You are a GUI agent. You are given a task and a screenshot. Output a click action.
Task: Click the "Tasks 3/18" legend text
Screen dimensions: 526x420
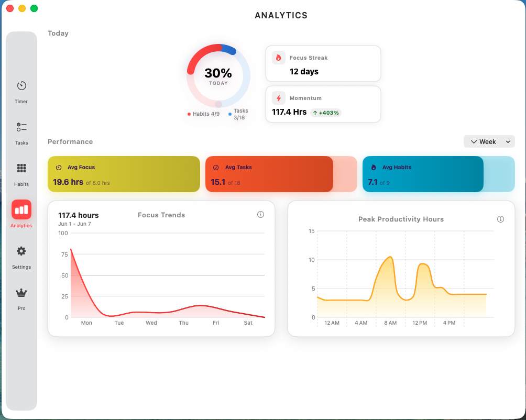point(240,114)
